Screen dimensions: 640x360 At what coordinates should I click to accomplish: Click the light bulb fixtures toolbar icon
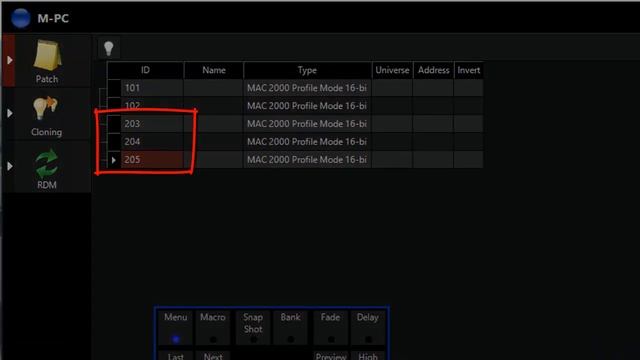109,48
